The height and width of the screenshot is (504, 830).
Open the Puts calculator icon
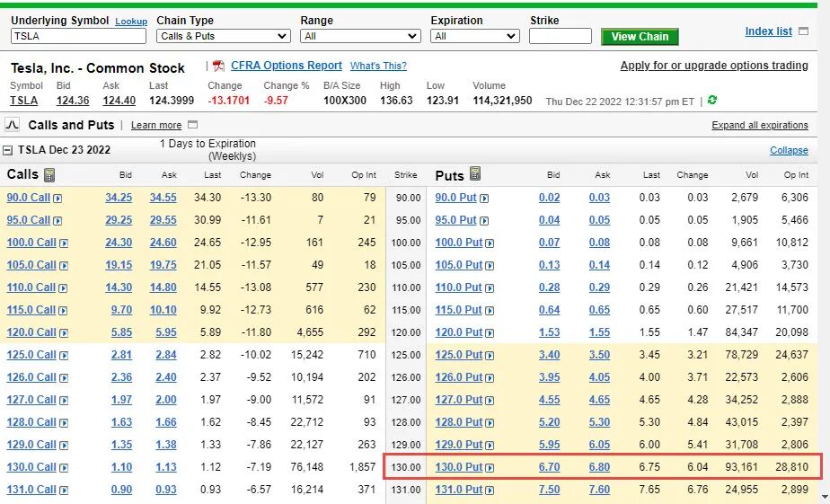click(x=475, y=173)
